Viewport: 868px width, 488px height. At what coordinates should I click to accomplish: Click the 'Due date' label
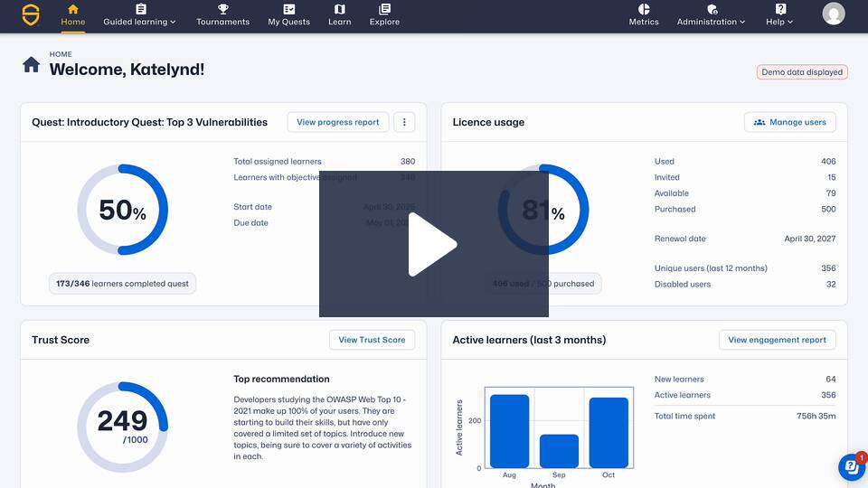(250, 223)
